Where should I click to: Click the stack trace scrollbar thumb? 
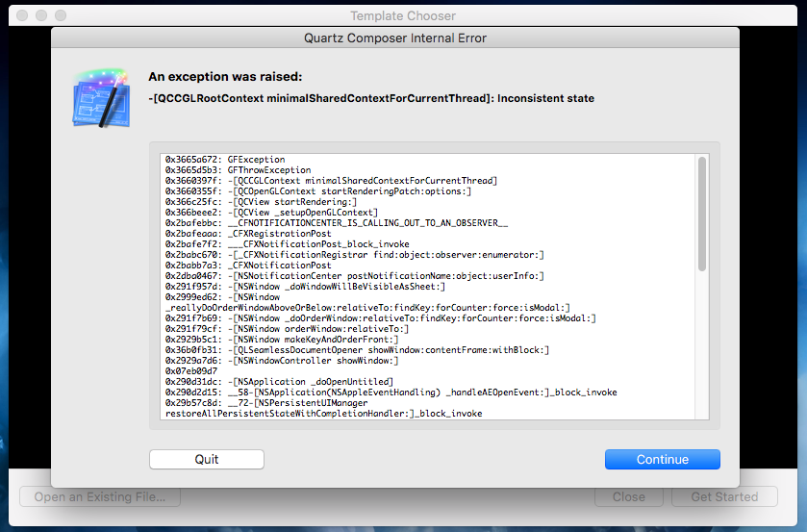(x=701, y=215)
